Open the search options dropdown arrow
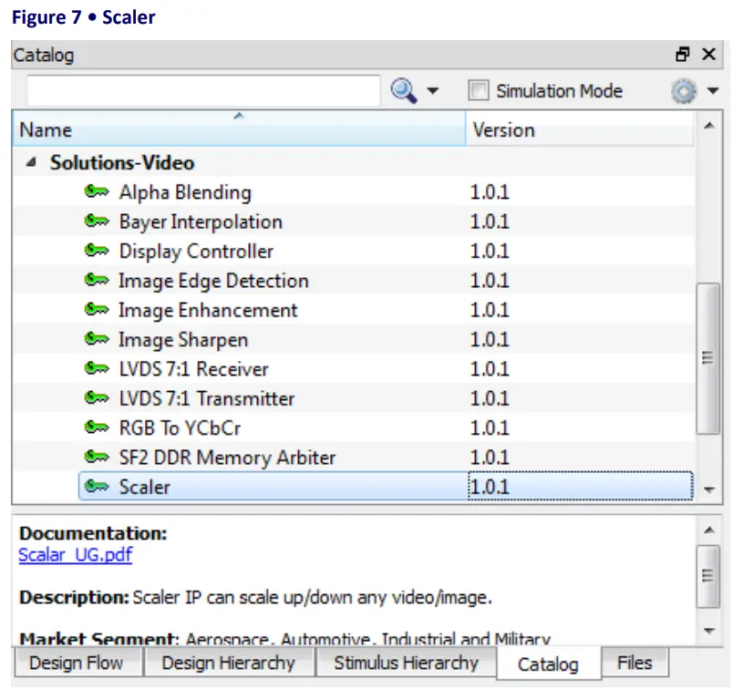743x700 pixels. pyautogui.click(x=433, y=90)
